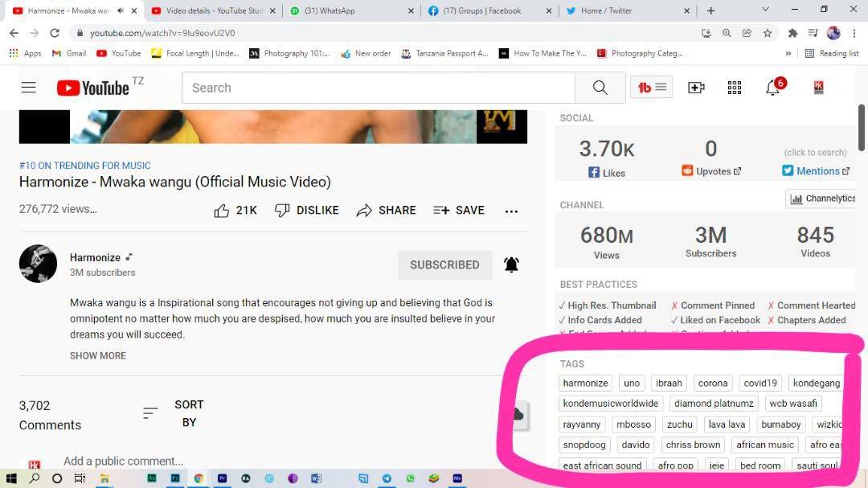
Task: Open the Upvotes link
Action: coord(710,171)
